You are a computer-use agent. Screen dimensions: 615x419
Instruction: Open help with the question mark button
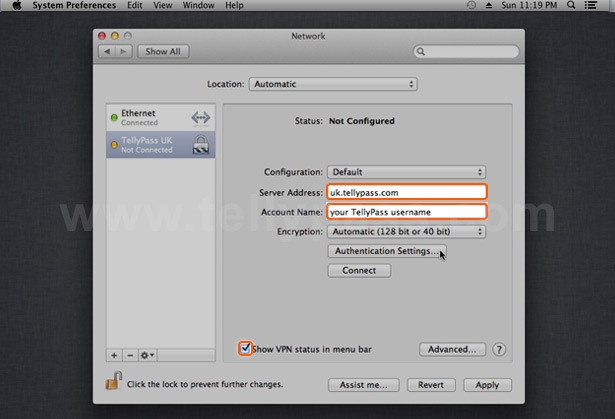499,350
